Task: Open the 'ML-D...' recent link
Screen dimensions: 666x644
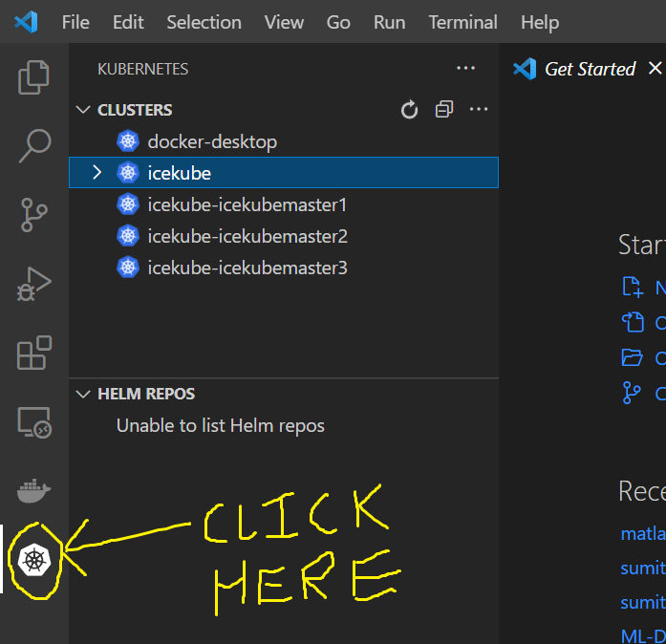Action: click(x=643, y=635)
